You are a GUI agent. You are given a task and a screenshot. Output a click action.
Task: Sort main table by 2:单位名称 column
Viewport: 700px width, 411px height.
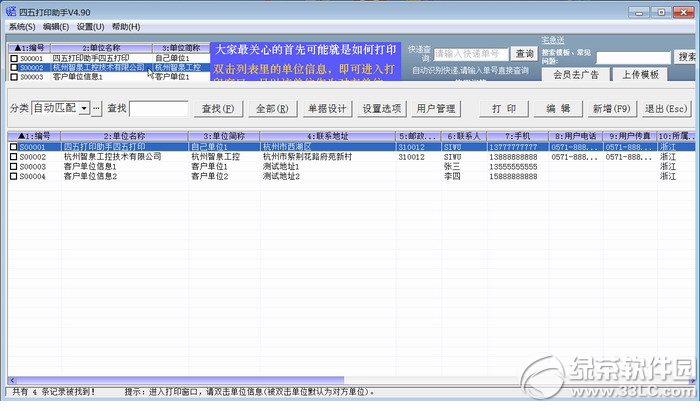coord(125,136)
